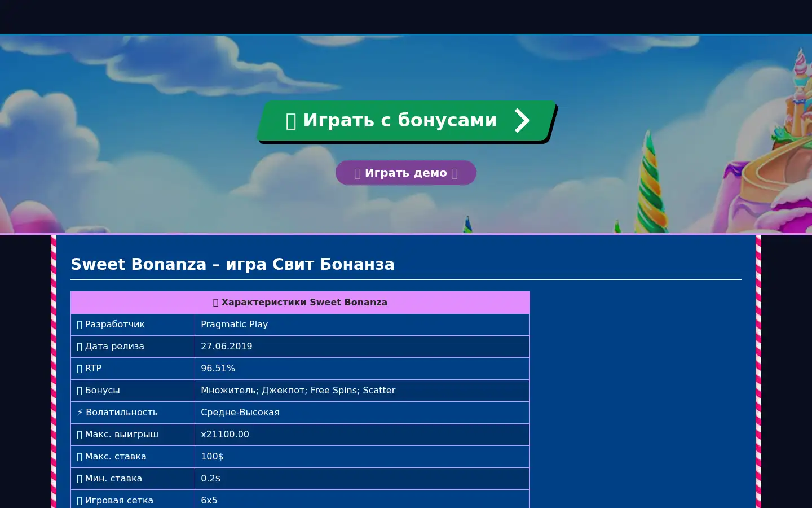Click the release date value '27.06.2019'

pyautogui.click(x=226, y=347)
